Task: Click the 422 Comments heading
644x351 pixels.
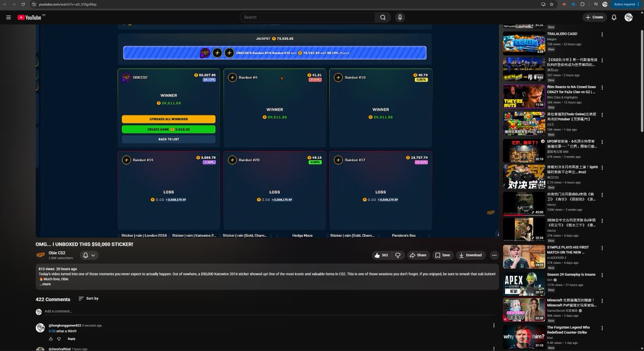Action: (x=53, y=299)
